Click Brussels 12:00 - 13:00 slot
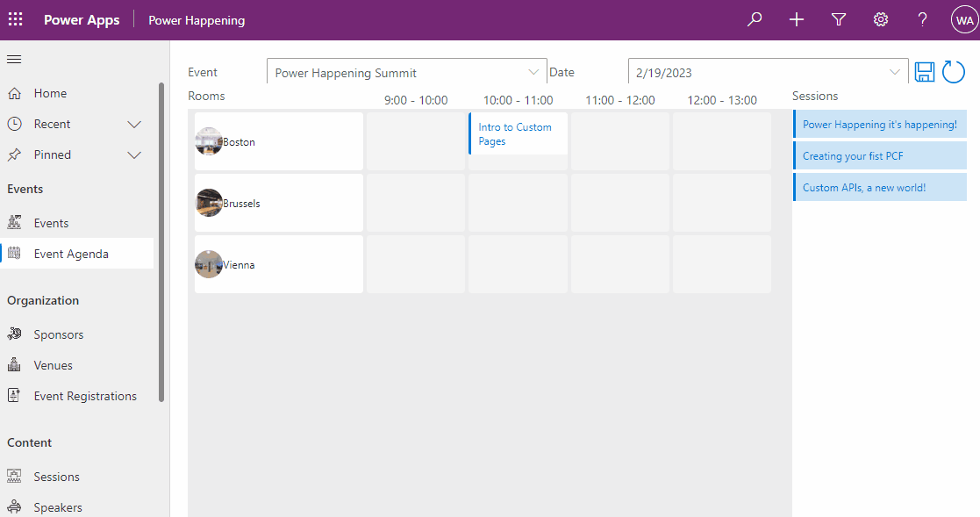Screen dimensions: 980x517 click(x=722, y=203)
